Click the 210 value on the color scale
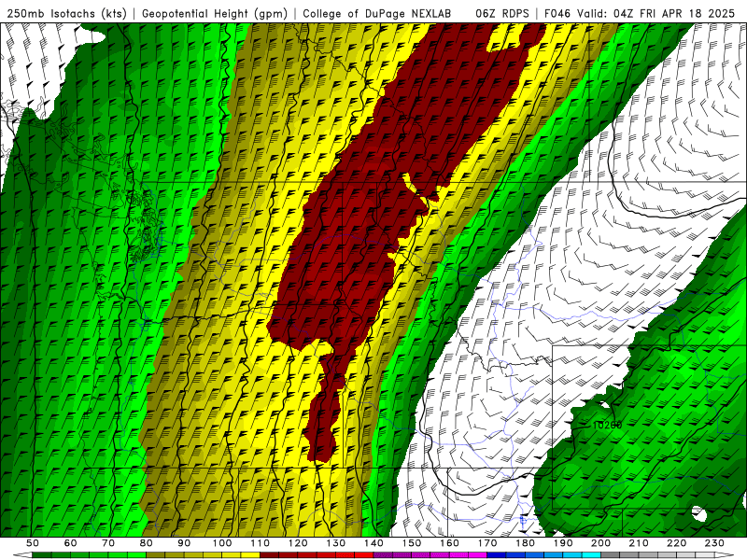This screenshot has width=747, height=560. point(639,543)
